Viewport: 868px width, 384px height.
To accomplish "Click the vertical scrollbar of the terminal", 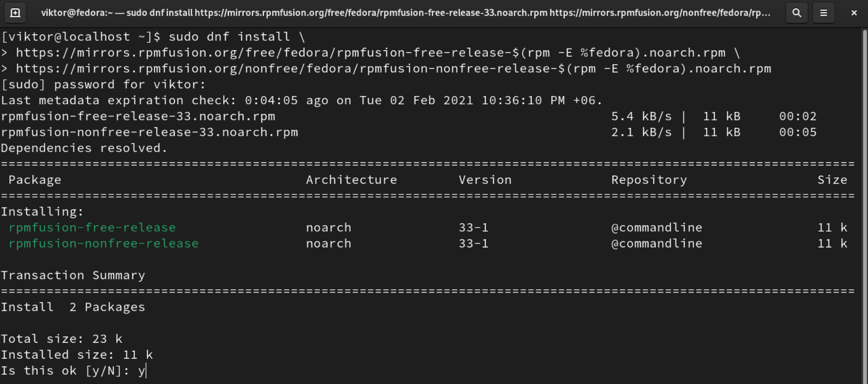I will (864, 204).
